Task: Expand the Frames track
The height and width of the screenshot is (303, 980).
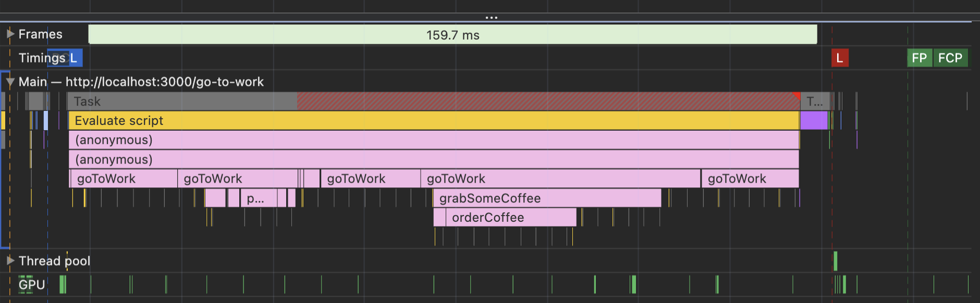Action: (x=9, y=34)
